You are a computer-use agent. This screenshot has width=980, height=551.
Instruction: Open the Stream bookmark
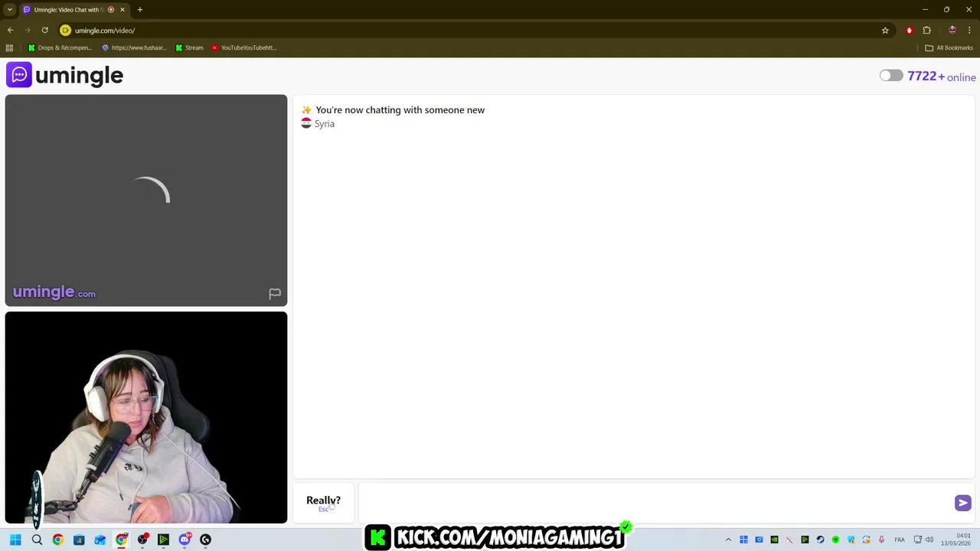tap(190, 47)
